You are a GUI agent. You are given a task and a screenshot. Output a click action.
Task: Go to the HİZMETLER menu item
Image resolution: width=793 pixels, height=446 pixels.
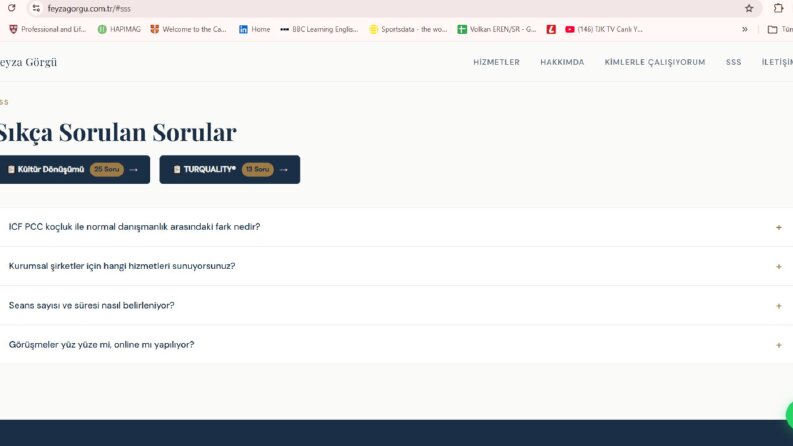point(496,62)
